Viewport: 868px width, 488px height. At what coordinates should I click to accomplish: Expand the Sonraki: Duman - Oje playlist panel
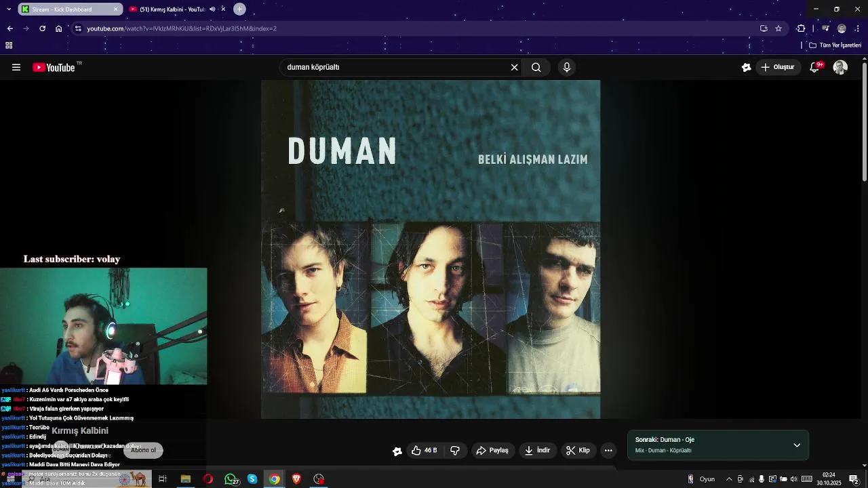coord(797,445)
